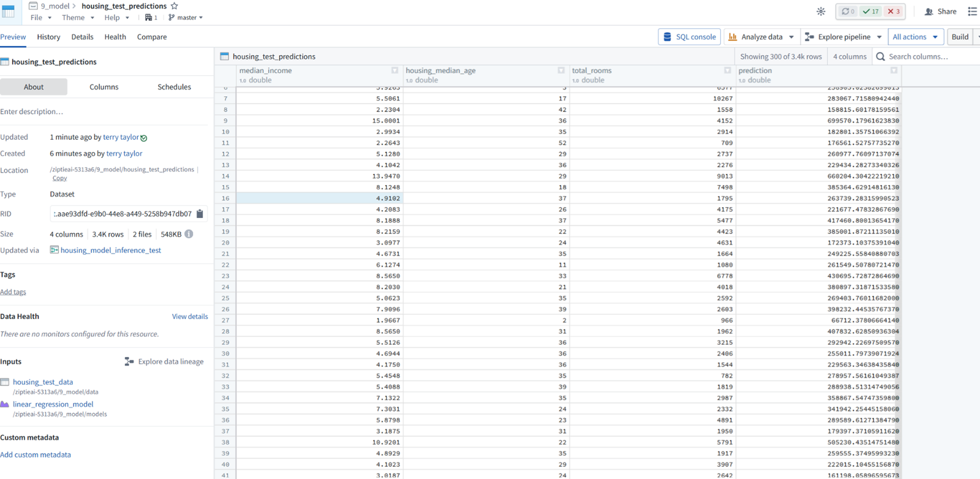Open the master branch selector

point(186,18)
